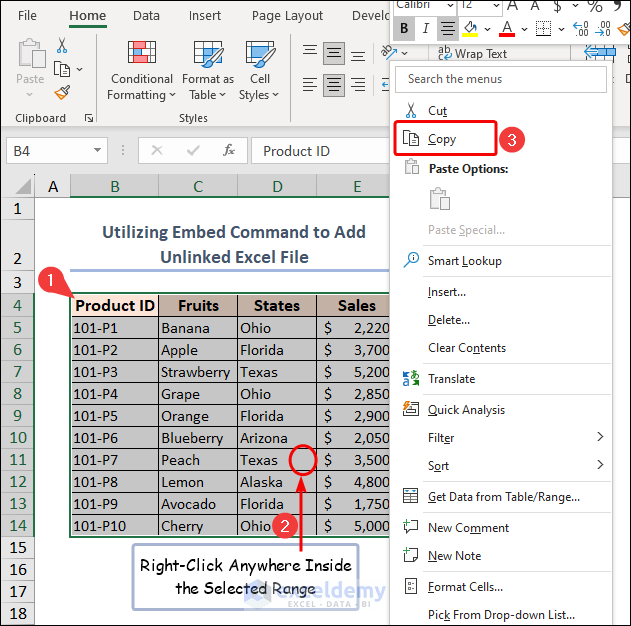This screenshot has width=631, height=626.
Task: Click the cancel X in formula bar
Action: pyautogui.click(x=157, y=150)
